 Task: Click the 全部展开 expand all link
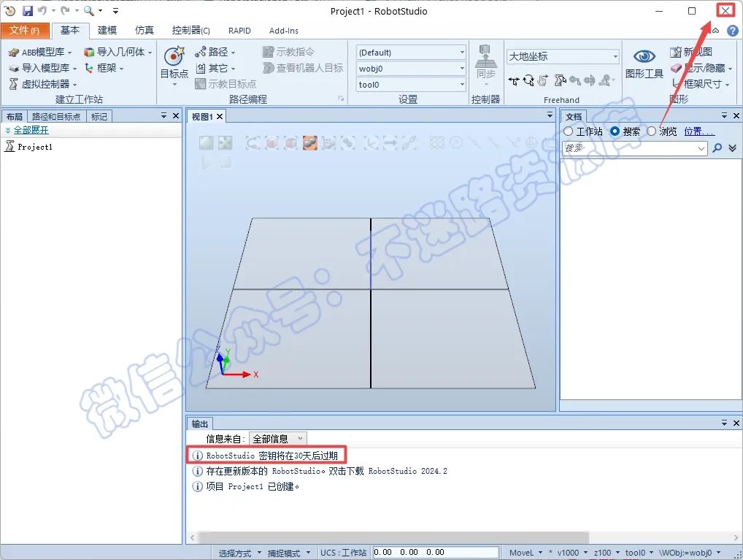(31, 130)
